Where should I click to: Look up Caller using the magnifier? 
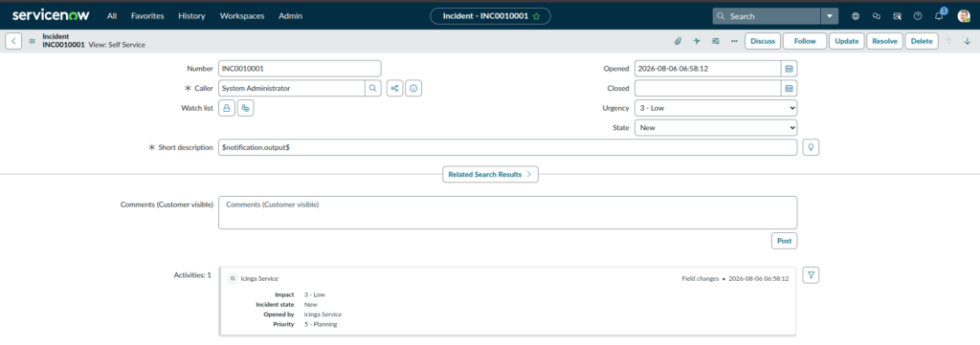373,89
